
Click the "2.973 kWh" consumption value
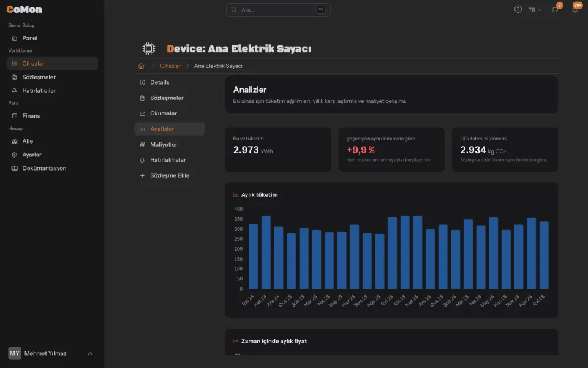click(253, 150)
